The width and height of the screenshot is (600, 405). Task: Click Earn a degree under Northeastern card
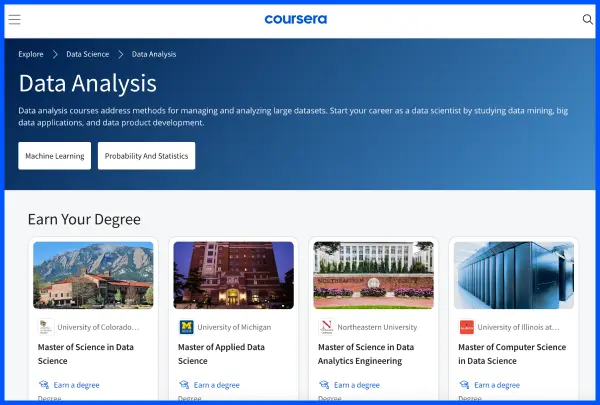(357, 385)
